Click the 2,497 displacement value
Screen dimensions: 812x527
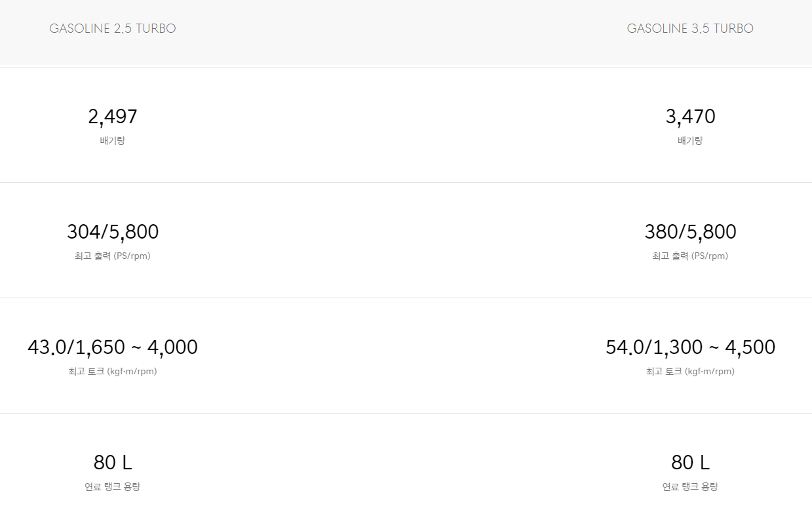(x=113, y=117)
